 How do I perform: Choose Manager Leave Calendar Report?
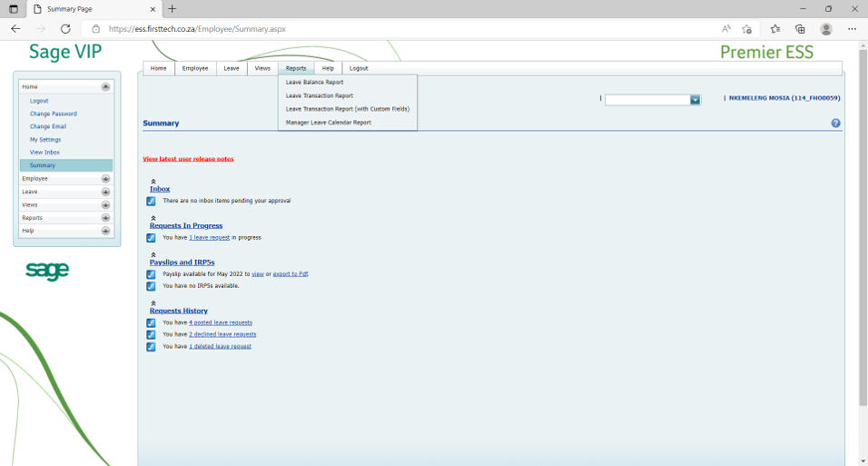pyautogui.click(x=328, y=123)
